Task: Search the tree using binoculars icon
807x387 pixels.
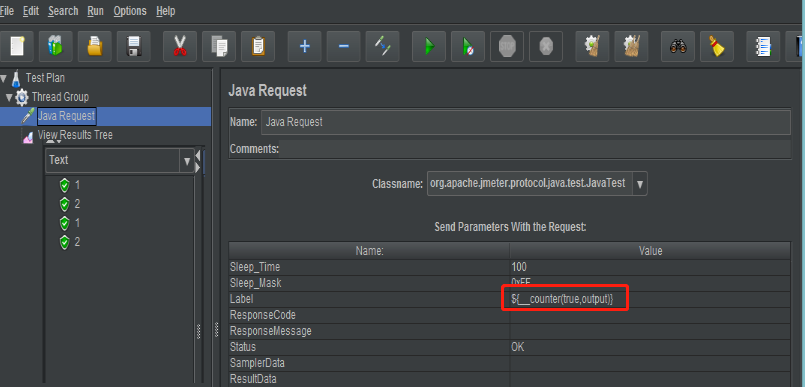Action: pos(678,46)
